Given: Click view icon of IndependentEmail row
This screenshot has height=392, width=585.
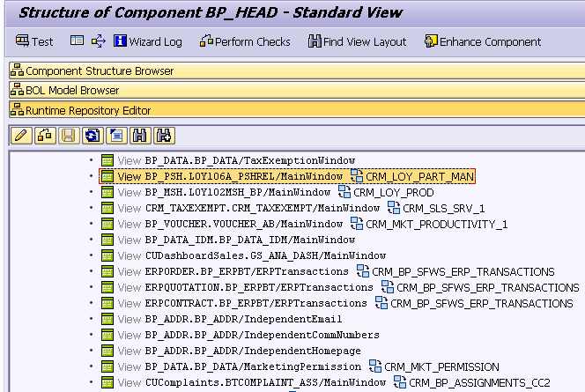Looking at the screenshot, I should pyautogui.click(x=107, y=319).
